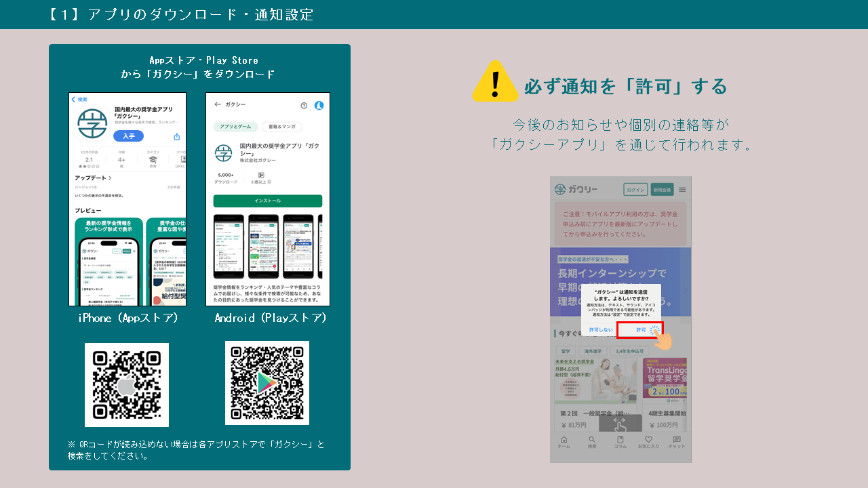
Task: Open the お気に入り tab in bottom navigation
Action: (648, 443)
